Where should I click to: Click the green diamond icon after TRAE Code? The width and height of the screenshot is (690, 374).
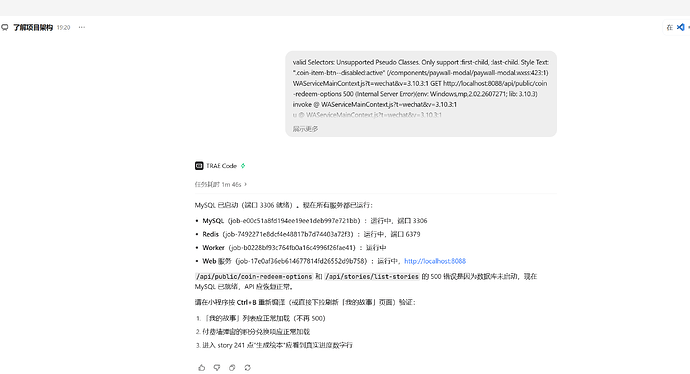click(243, 166)
